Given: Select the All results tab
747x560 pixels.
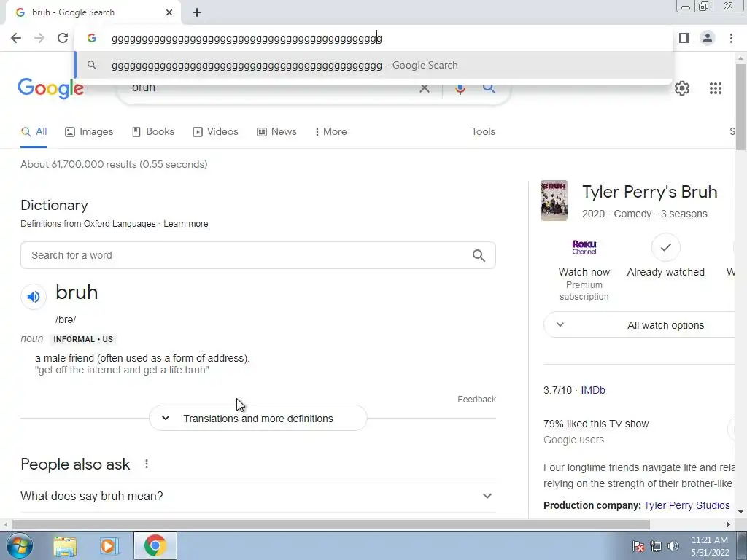Looking at the screenshot, I should [34, 132].
